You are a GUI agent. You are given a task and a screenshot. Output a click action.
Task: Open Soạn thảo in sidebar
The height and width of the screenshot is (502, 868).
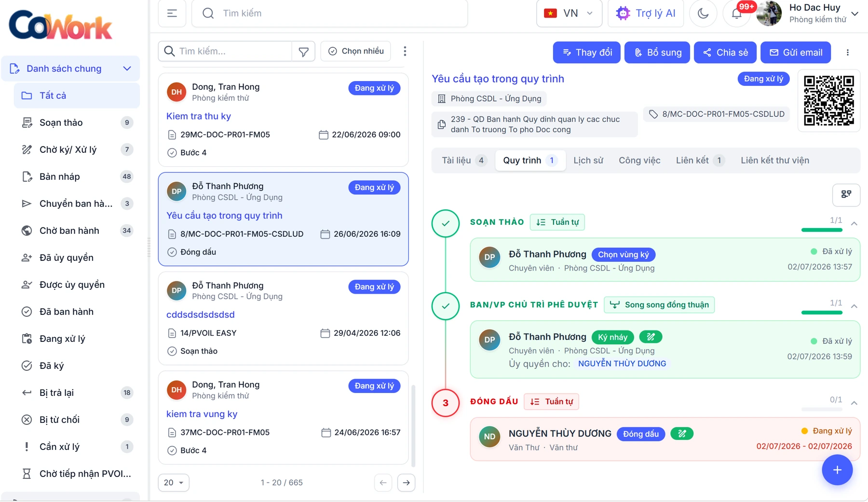coord(77,122)
